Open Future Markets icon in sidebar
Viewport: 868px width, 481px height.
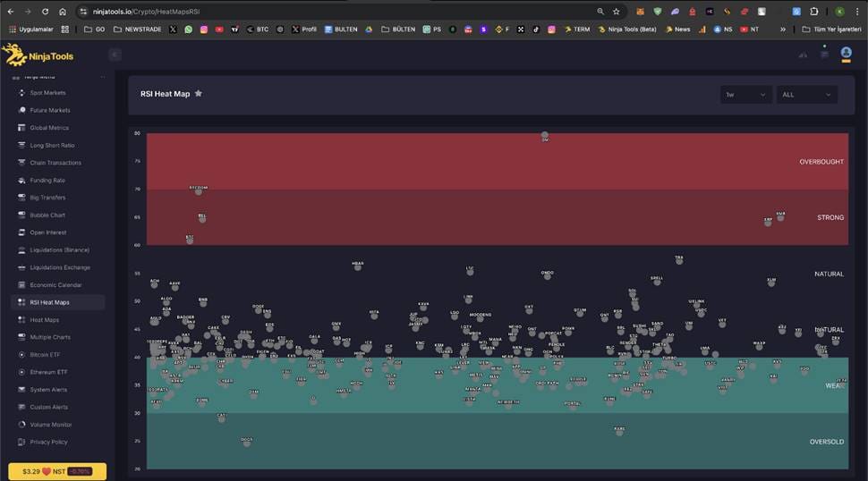[21, 110]
